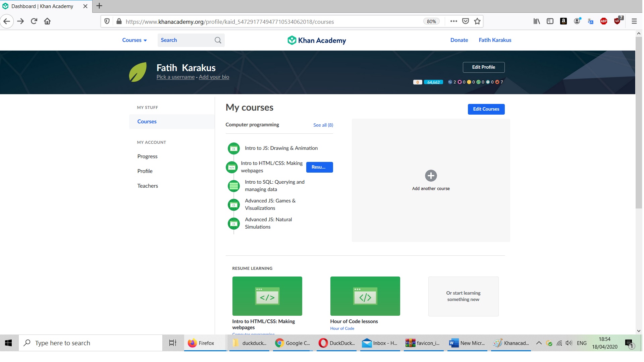The height and width of the screenshot is (362, 644).
Task: Click the Edit Profile button
Action: pos(484,67)
